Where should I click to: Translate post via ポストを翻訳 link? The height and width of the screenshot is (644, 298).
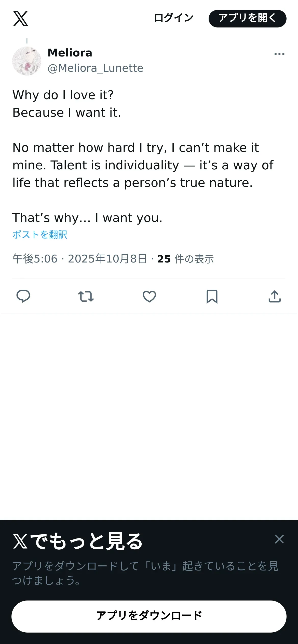(x=40, y=235)
